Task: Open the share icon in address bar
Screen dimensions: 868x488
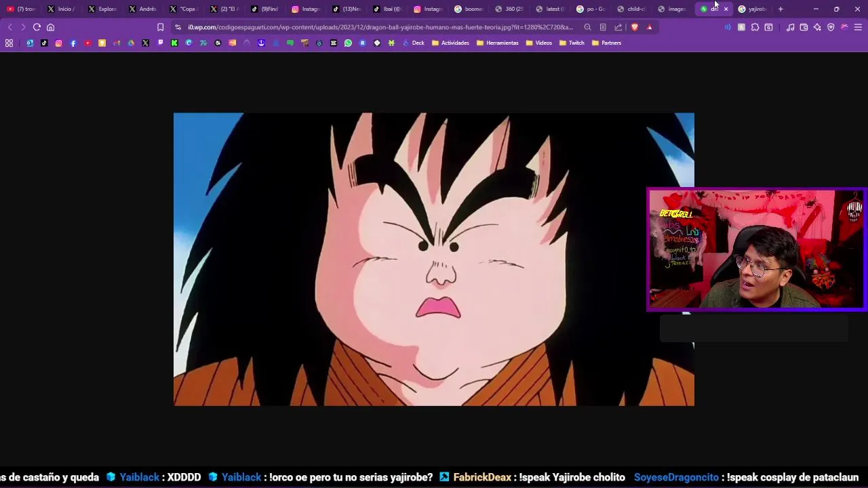Action: pyautogui.click(x=618, y=27)
